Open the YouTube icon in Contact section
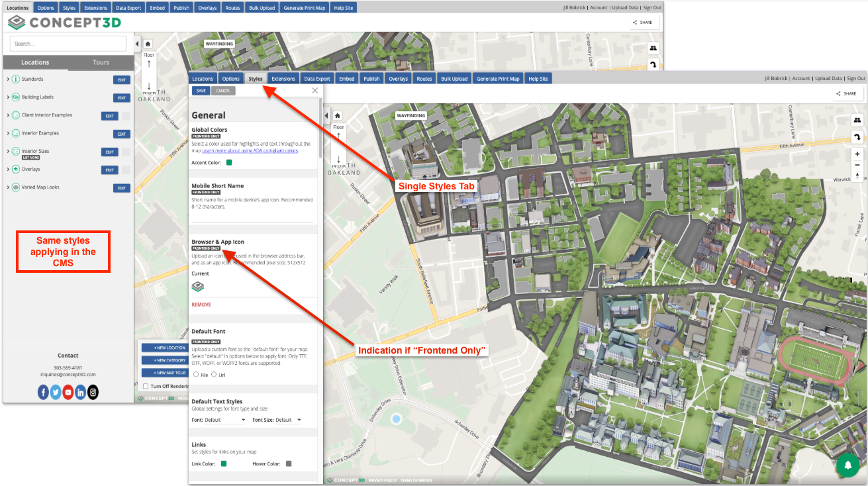Viewport: 868px width, 486px height. tap(68, 392)
